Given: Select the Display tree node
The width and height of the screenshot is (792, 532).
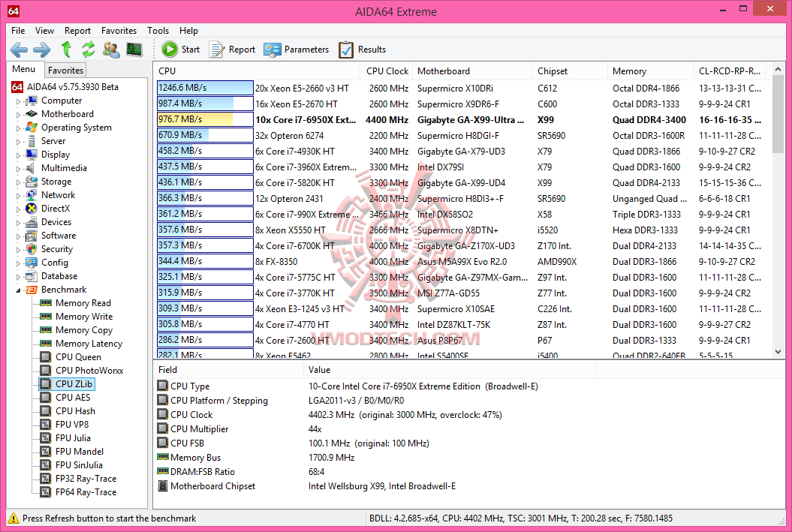Looking at the screenshot, I should (56, 155).
